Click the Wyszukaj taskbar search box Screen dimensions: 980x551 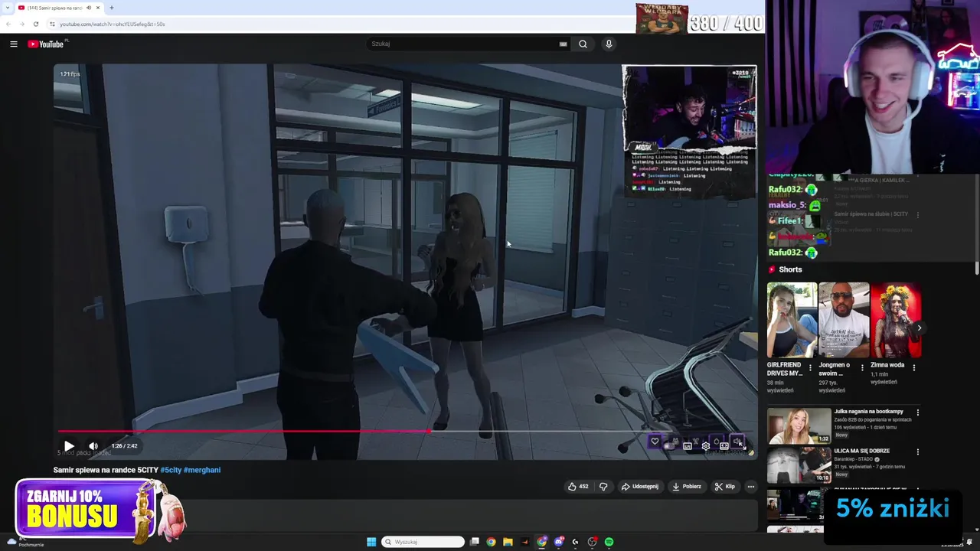[x=423, y=542]
